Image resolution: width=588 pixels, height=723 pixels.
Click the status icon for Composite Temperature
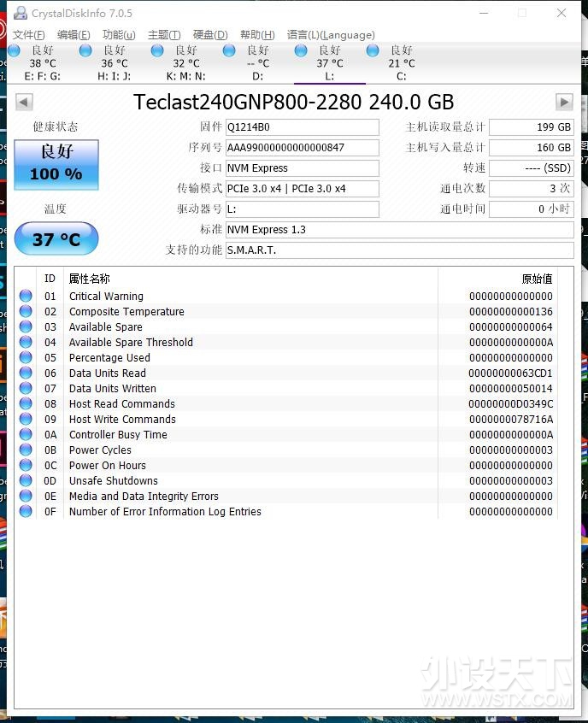point(26,311)
